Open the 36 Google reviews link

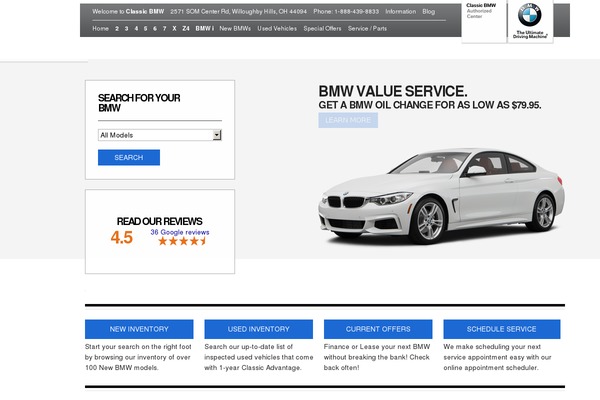click(180, 232)
